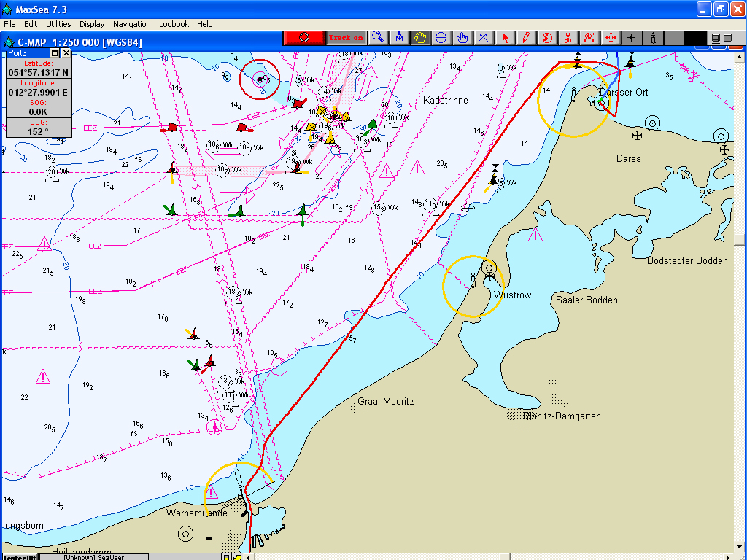Click the horizontal scrollbar right arrow
The image size is (747, 560).
coord(729,556)
